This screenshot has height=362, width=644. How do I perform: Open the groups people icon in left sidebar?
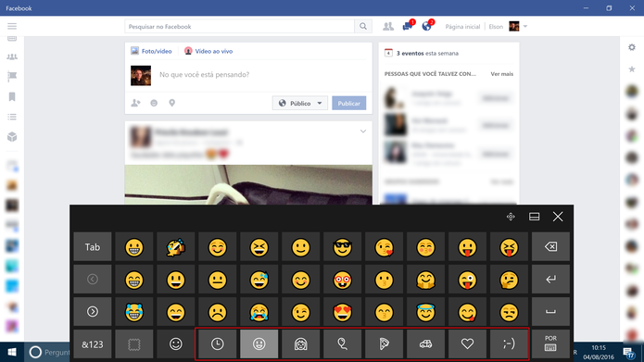pos(12,56)
